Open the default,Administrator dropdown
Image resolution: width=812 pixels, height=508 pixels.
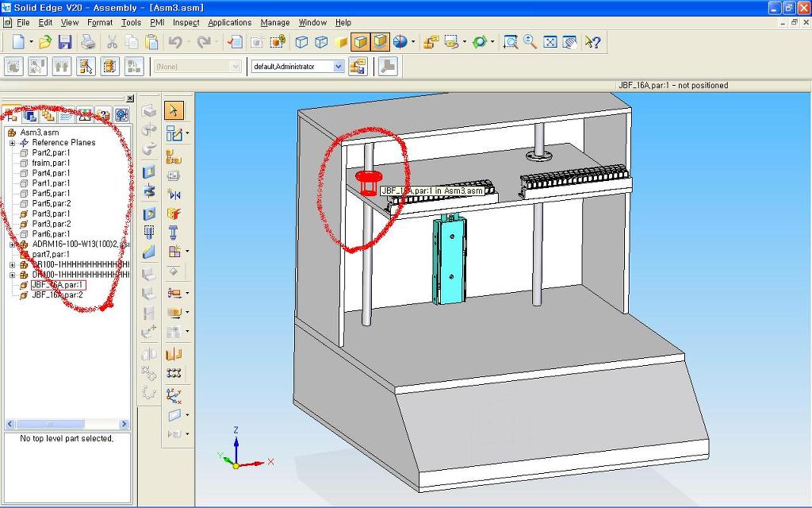pyautogui.click(x=339, y=67)
